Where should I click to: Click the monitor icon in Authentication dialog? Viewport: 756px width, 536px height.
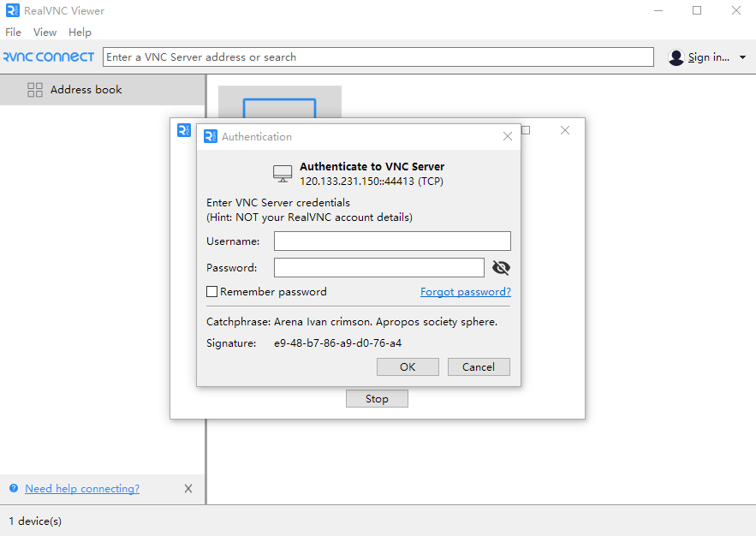[x=283, y=174]
